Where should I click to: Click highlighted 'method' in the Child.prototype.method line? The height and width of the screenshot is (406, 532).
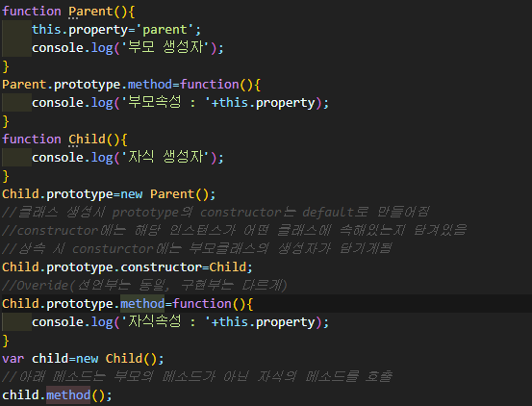tap(142, 304)
